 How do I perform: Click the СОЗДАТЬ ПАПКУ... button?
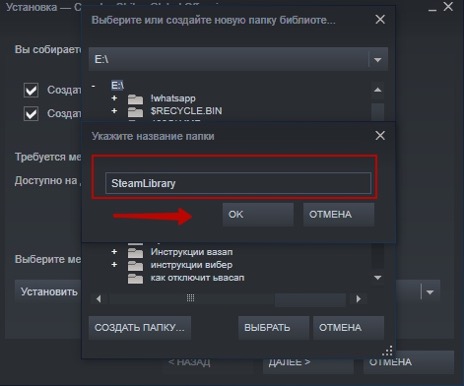pos(140,328)
